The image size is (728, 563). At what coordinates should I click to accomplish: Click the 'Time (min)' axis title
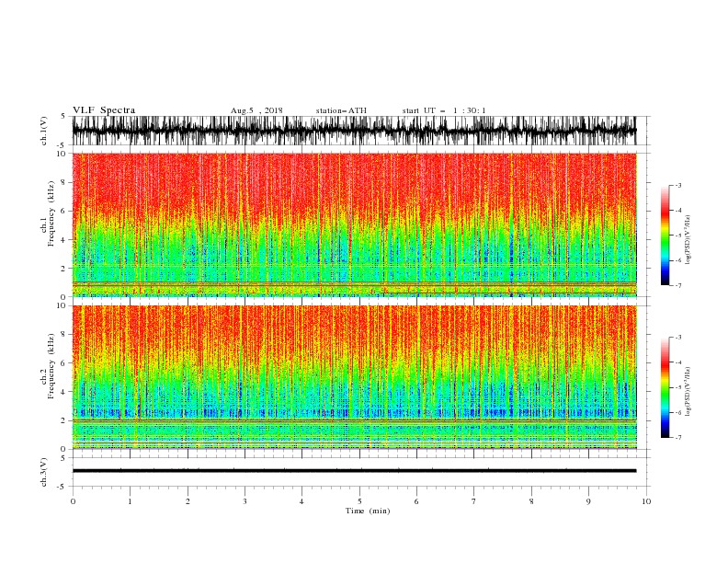pyautogui.click(x=368, y=511)
